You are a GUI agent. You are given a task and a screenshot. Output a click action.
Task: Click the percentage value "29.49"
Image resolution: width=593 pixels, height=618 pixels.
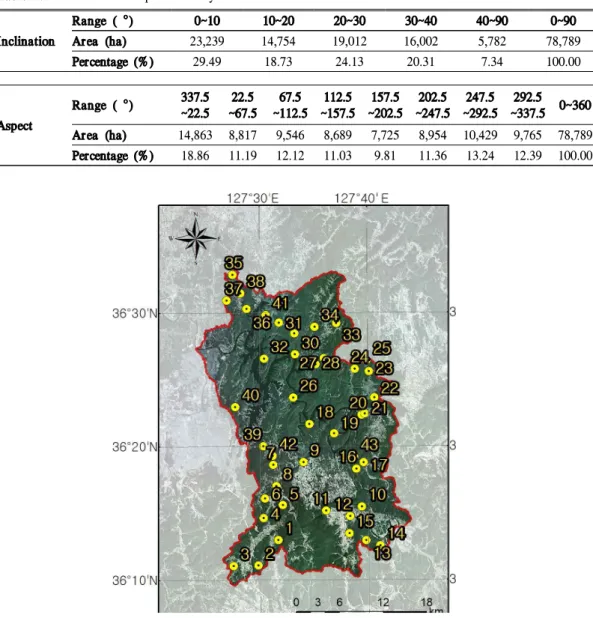pyautogui.click(x=207, y=62)
